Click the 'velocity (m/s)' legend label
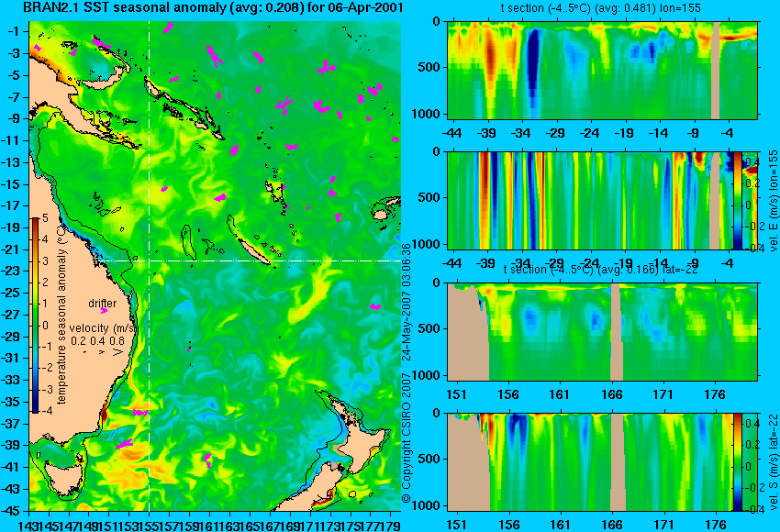Viewport: 780px width, 532px height. pos(103,328)
